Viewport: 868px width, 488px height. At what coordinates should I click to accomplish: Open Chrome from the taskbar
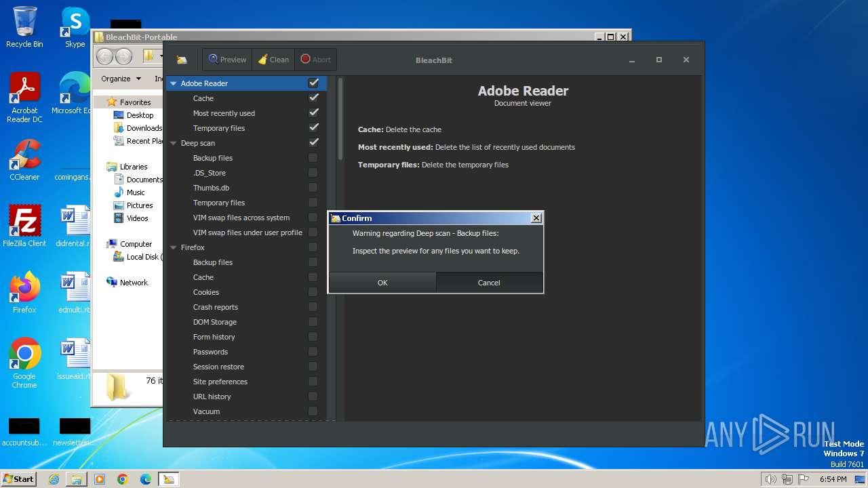tap(123, 479)
